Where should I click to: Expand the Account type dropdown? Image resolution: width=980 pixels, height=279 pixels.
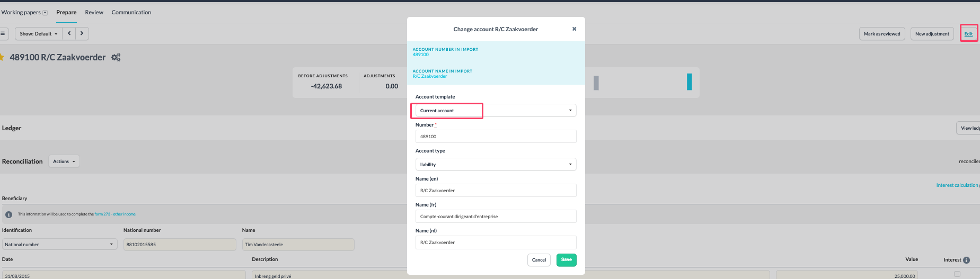[496, 165]
